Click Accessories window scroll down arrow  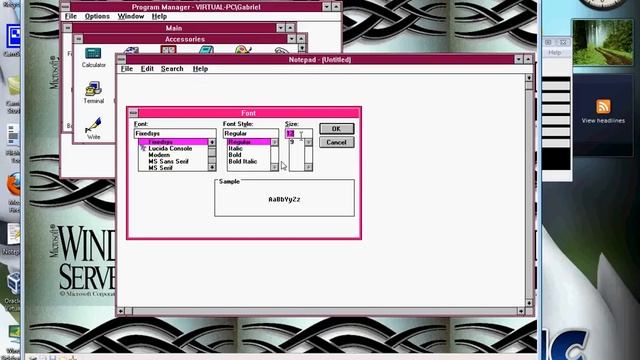[x=302, y=48]
